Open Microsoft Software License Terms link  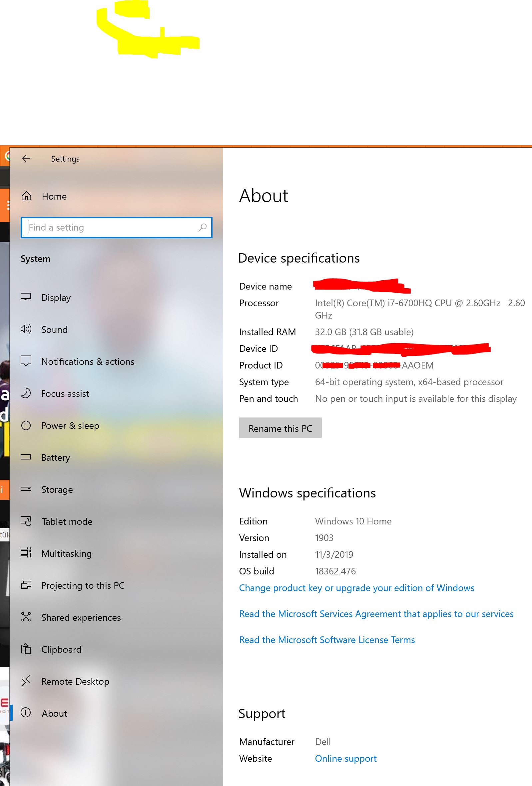[x=327, y=640]
